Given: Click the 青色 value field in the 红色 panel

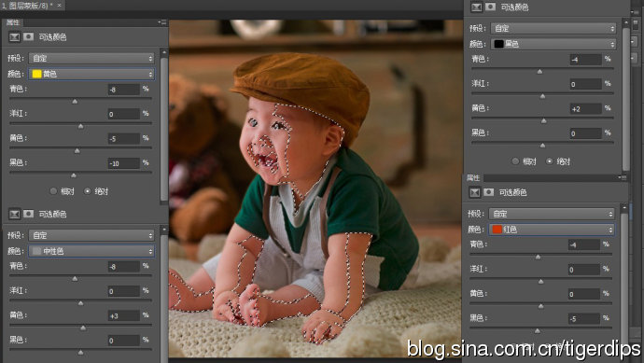Looking at the screenshot, I should (x=584, y=244).
